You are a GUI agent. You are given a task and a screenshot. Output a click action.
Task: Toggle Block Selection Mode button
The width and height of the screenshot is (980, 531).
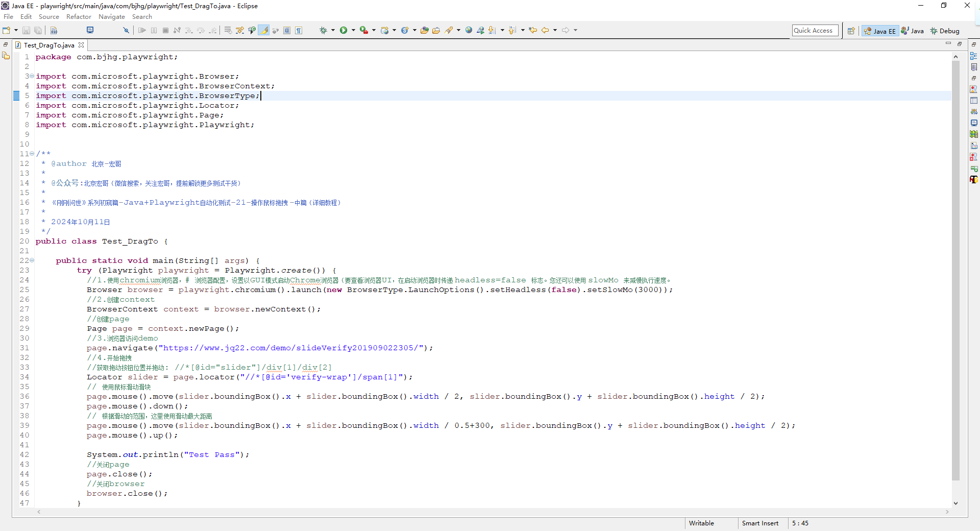tap(287, 31)
